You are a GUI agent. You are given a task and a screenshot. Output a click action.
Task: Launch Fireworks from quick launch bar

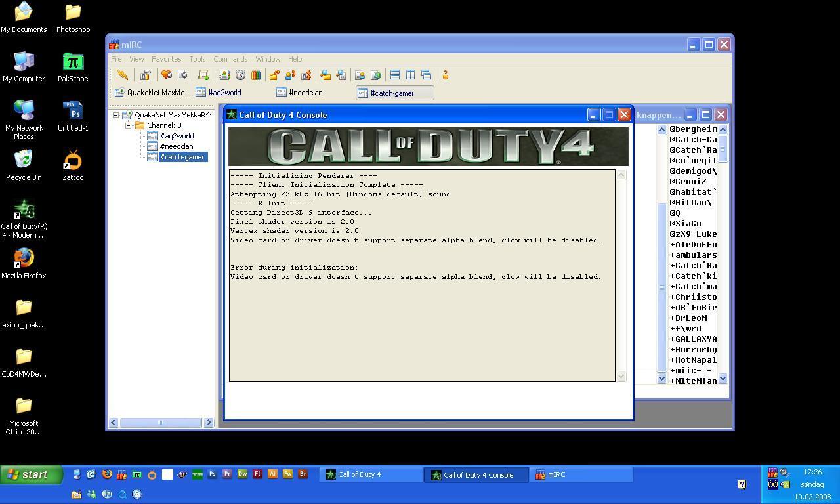click(x=287, y=474)
